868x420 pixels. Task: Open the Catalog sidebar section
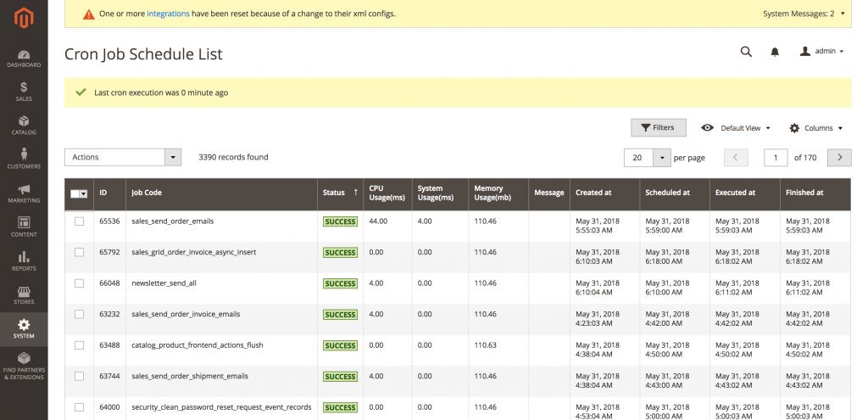(x=24, y=125)
